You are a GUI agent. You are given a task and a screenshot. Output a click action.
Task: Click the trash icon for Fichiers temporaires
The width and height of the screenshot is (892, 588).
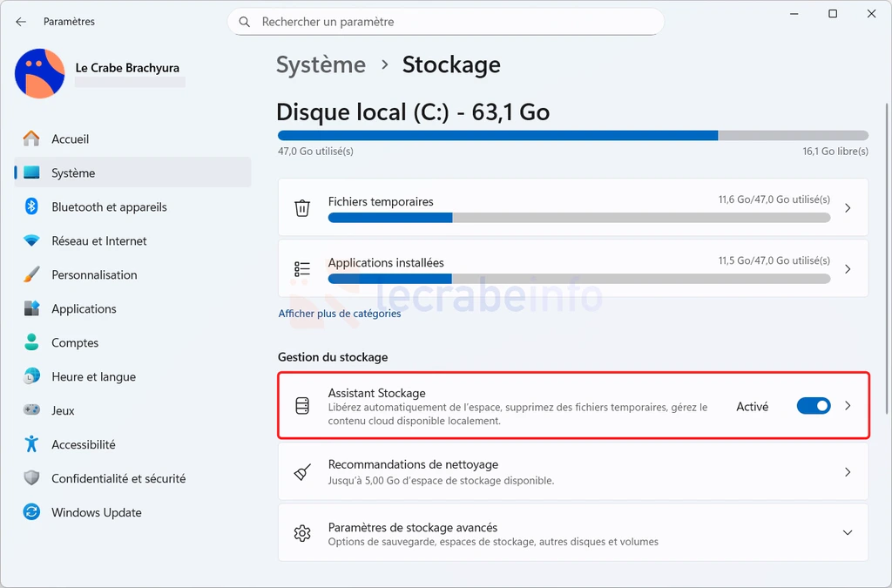click(302, 208)
